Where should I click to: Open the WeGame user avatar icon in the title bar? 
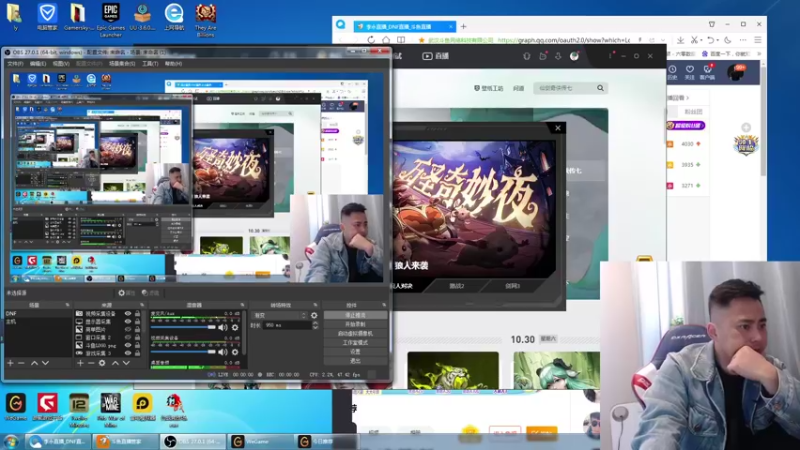coord(574,56)
